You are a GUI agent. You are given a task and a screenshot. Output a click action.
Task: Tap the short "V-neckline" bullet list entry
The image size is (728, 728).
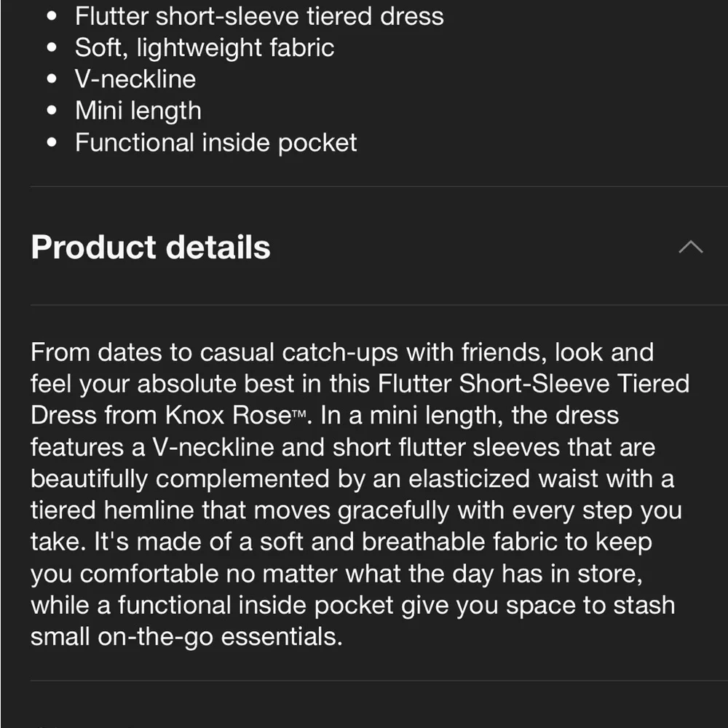tap(135, 79)
